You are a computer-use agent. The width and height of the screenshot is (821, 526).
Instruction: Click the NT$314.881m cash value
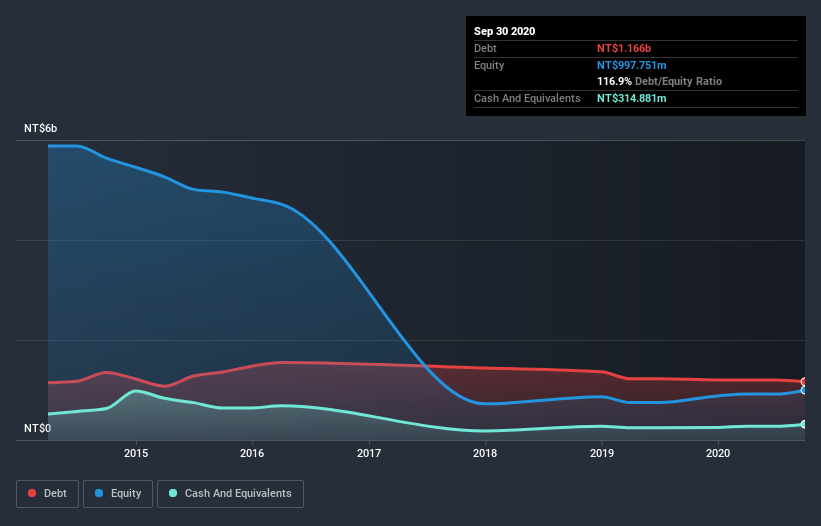point(632,98)
